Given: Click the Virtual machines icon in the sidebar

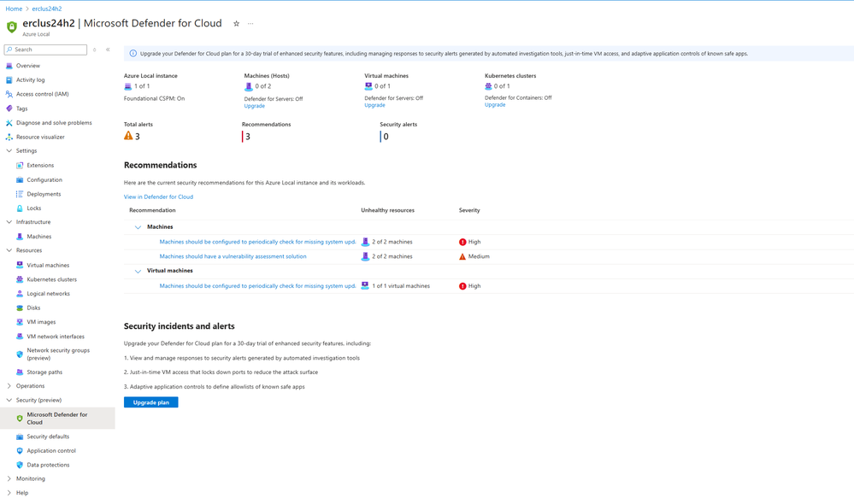Looking at the screenshot, I should point(20,265).
